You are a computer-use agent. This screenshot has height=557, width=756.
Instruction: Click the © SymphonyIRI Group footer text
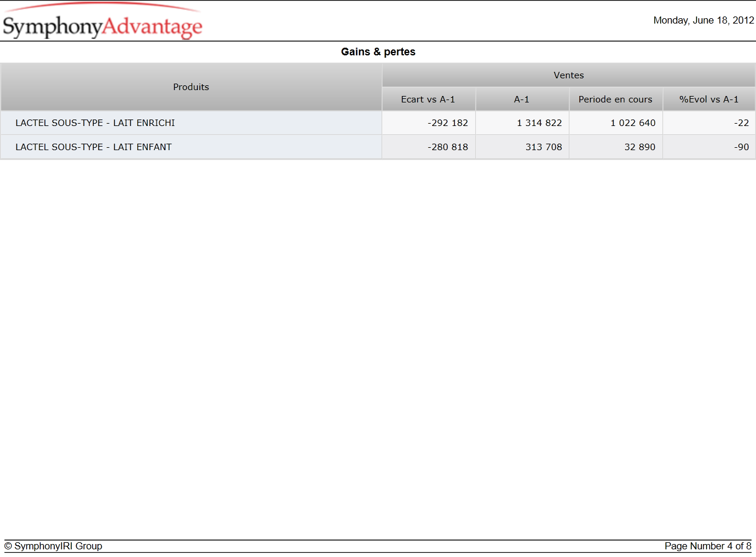pyautogui.click(x=53, y=546)
